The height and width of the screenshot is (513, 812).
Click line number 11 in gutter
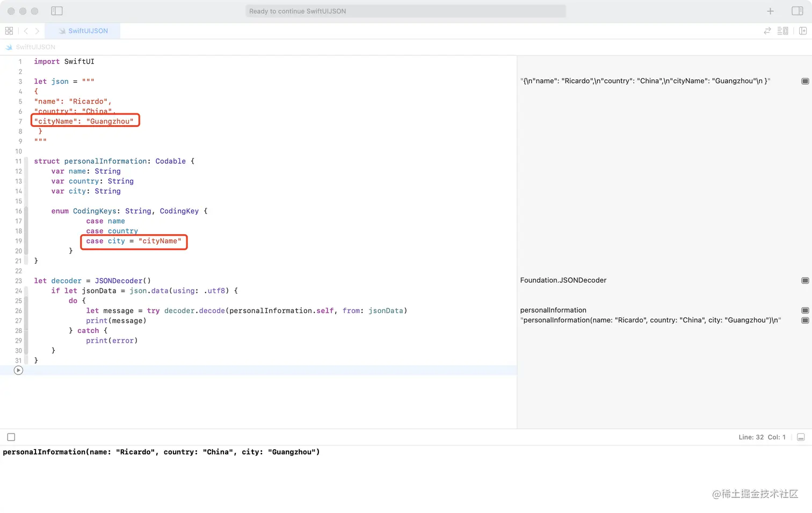click(18, 161)
